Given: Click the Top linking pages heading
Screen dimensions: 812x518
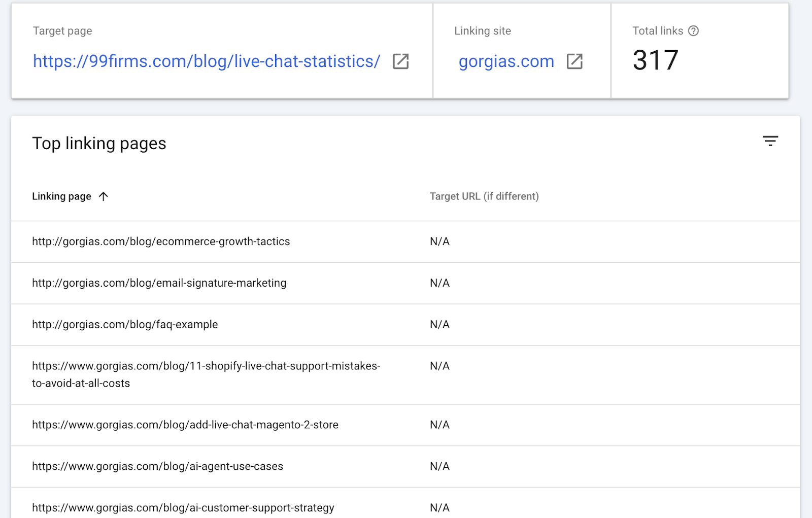Looking at the screenshot, I should (99, 144).
